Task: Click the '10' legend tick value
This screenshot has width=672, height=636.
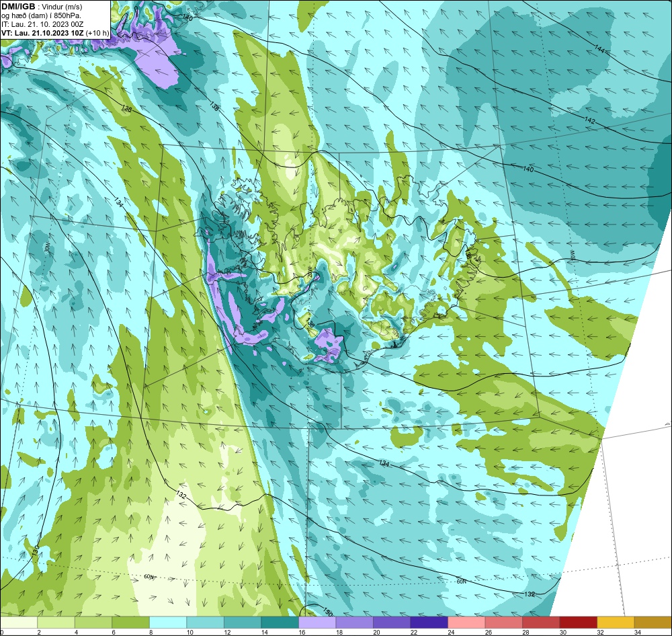Action: pyautogui.click(x=190, y=632)
